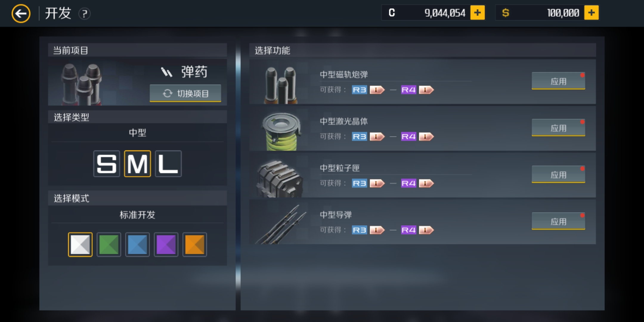Click the 中型激光晶体 crystal icon
Image resolution: width=644 pixels, height=322 pixels.
click(x=281, y=131)
